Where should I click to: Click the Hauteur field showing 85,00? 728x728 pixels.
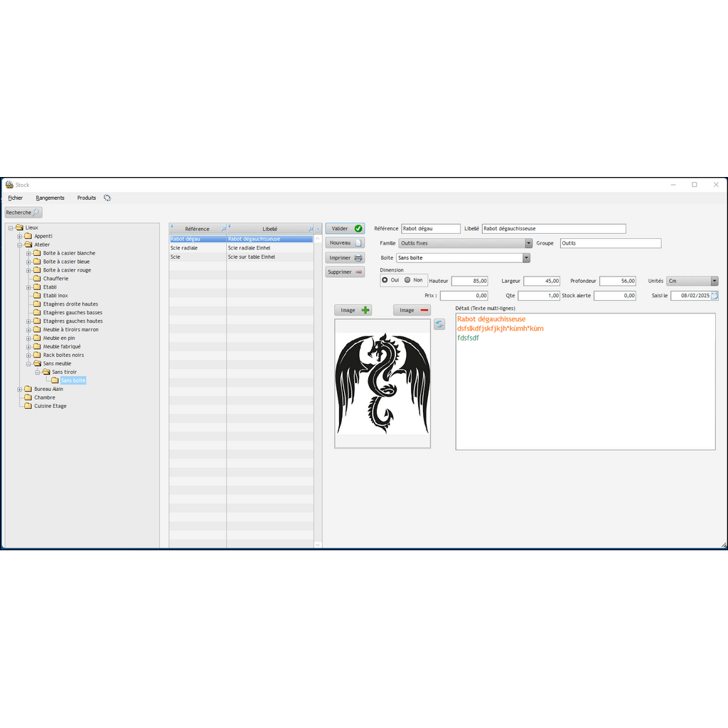pos(470,281)
